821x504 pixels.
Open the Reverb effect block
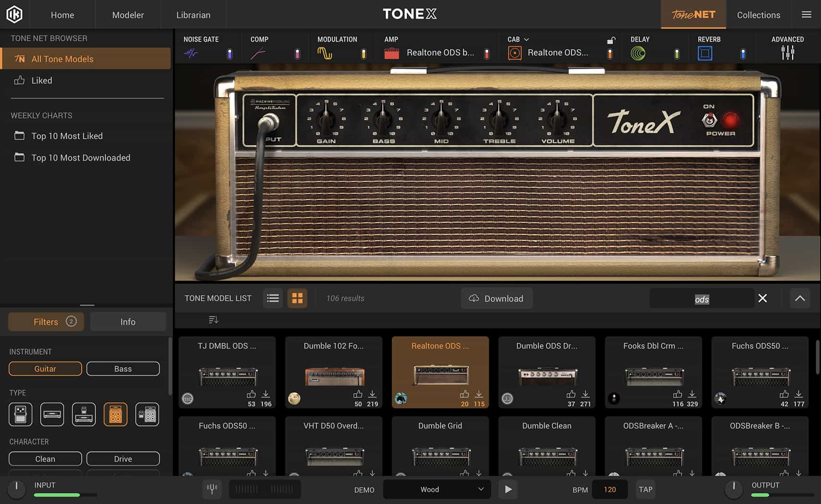(x=705, y=53)
